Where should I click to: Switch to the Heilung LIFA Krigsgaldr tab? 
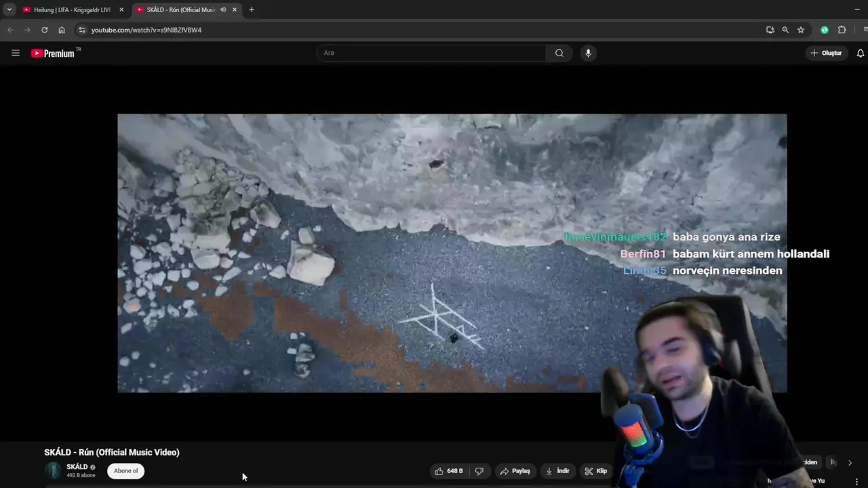coord(73,9)
